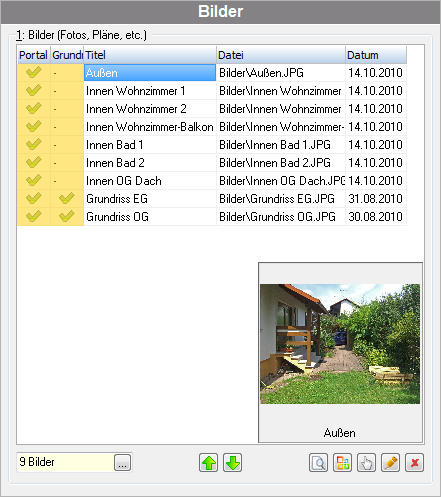Click the 9 Bilder text field
The width and height of the screenshot is (441, 497).
(x=65, y=462)
